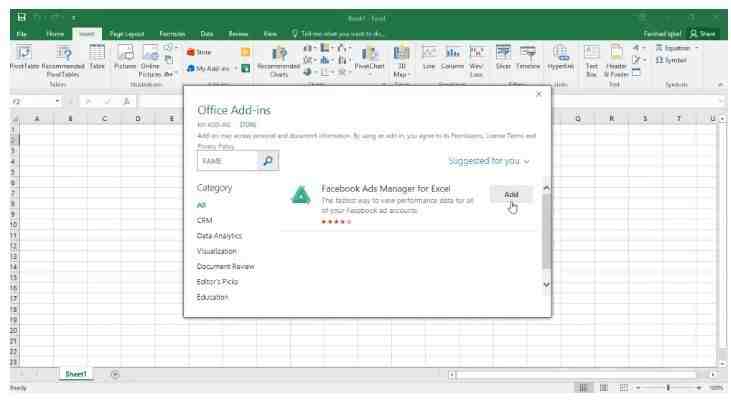The image size is (731, 401).
Task: Insert a Hyperlink
Action: point(560,57)
